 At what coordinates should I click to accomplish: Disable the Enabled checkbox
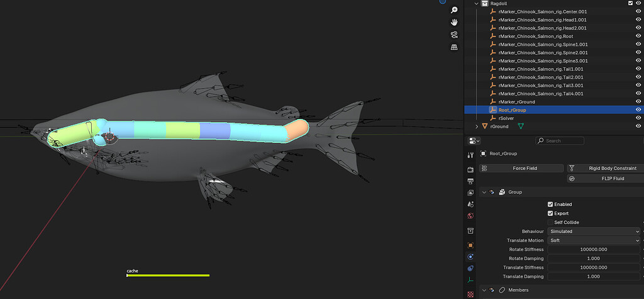coord(550,205)
